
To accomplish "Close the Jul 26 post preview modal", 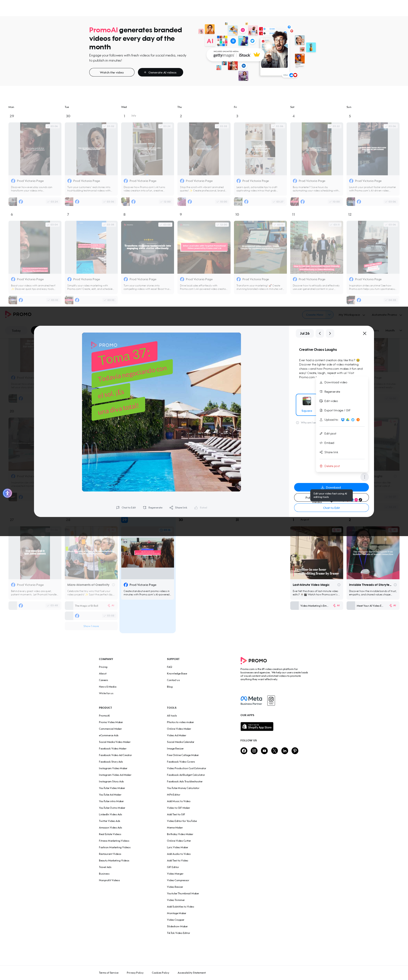I will click(x=364, y=333).
